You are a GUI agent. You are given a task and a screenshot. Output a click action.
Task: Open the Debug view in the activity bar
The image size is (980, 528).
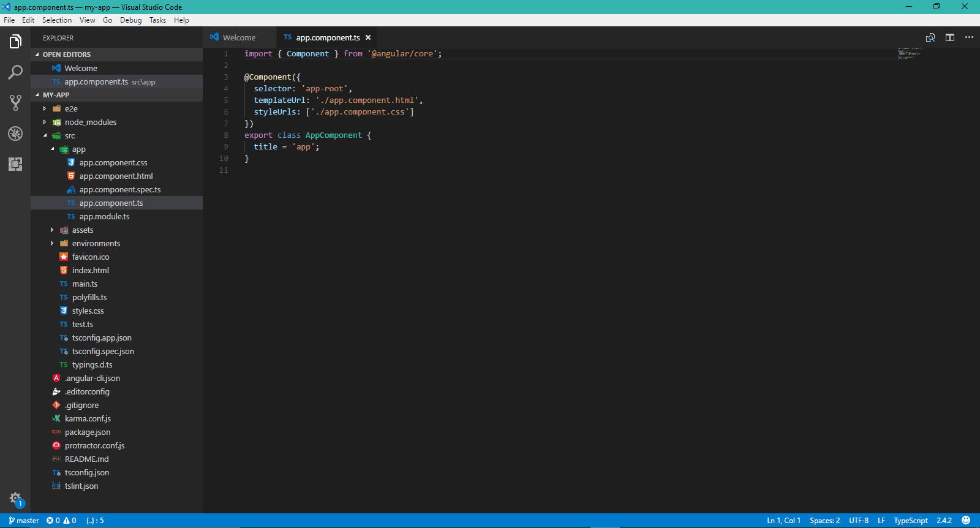tap(15, 134)
